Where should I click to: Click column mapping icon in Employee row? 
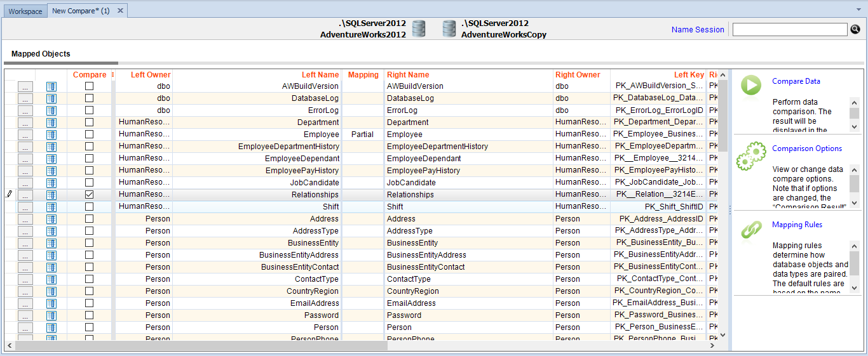click(51, 135)
